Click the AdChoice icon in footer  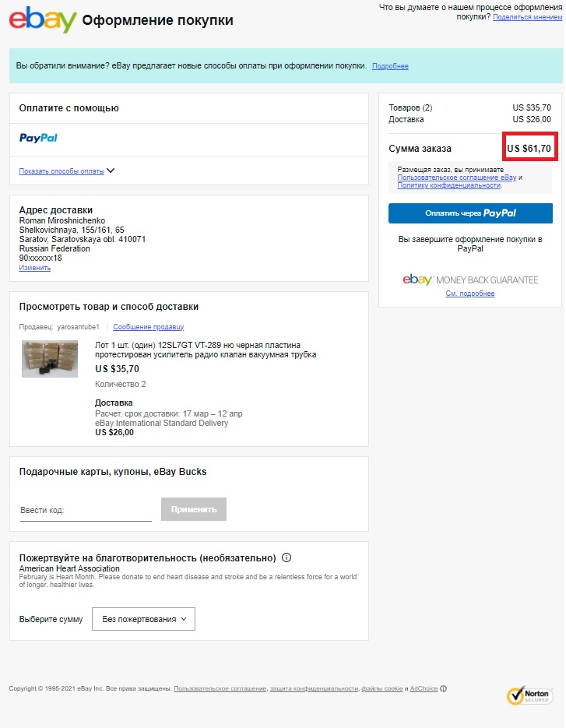pos(444,688)
